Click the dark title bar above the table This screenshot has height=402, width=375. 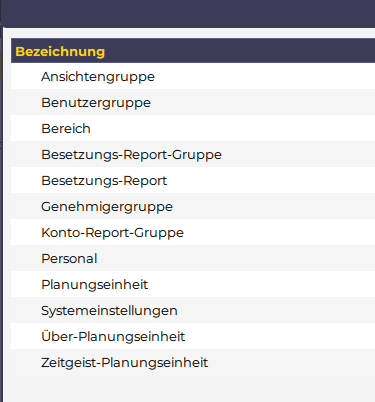(x=188, y=13)
